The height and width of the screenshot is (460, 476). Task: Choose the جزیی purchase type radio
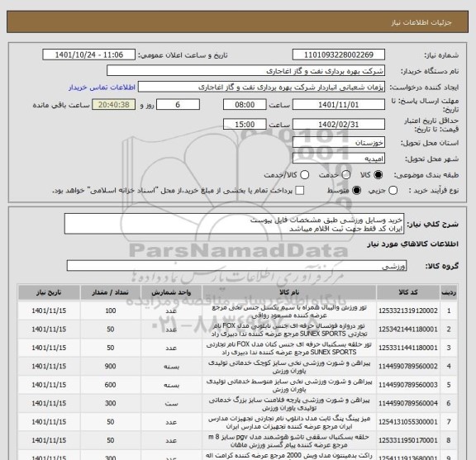[393, 191]
